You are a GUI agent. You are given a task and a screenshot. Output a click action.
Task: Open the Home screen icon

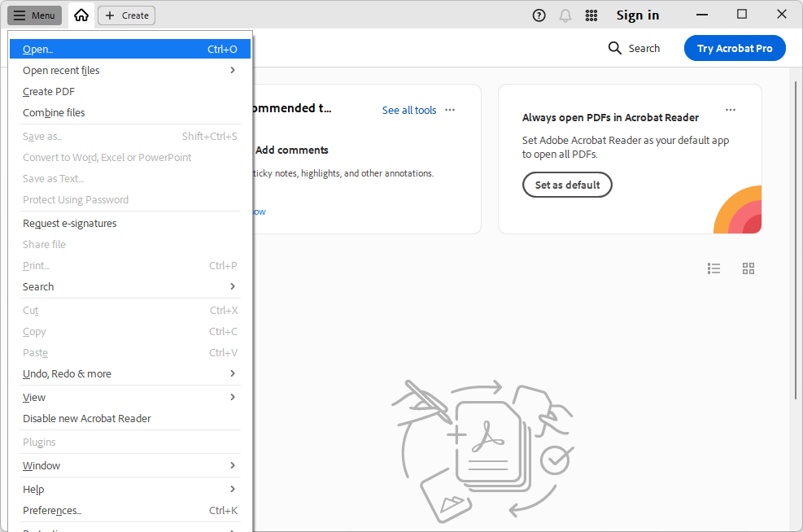81,15
